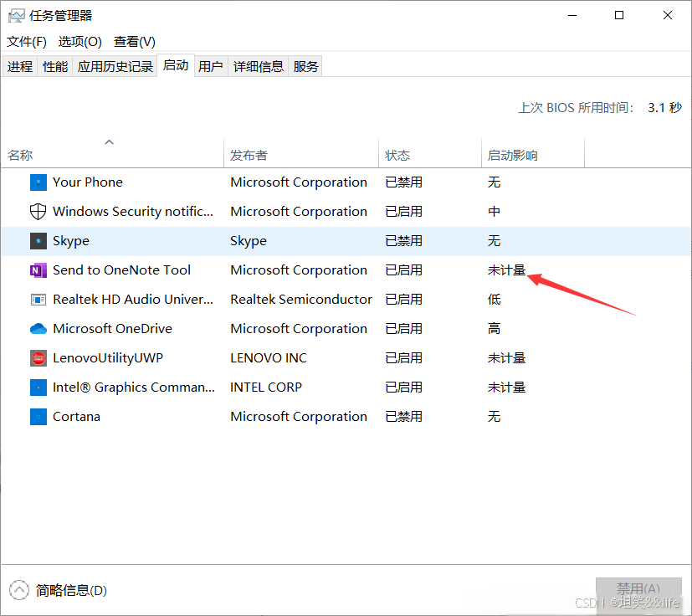Click 低 impact value for Realtek

tap(495, 300)
